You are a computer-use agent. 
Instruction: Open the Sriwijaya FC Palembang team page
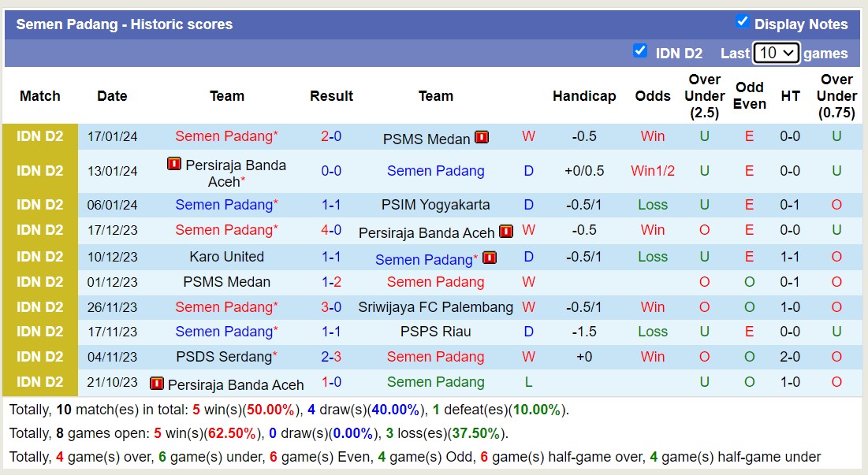tap(436, 307)
